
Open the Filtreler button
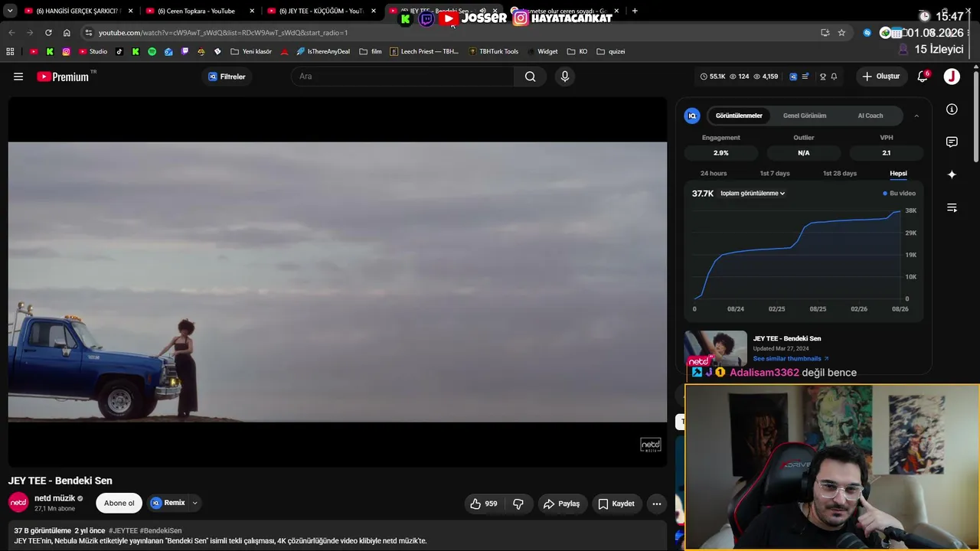tap(227, 77)
